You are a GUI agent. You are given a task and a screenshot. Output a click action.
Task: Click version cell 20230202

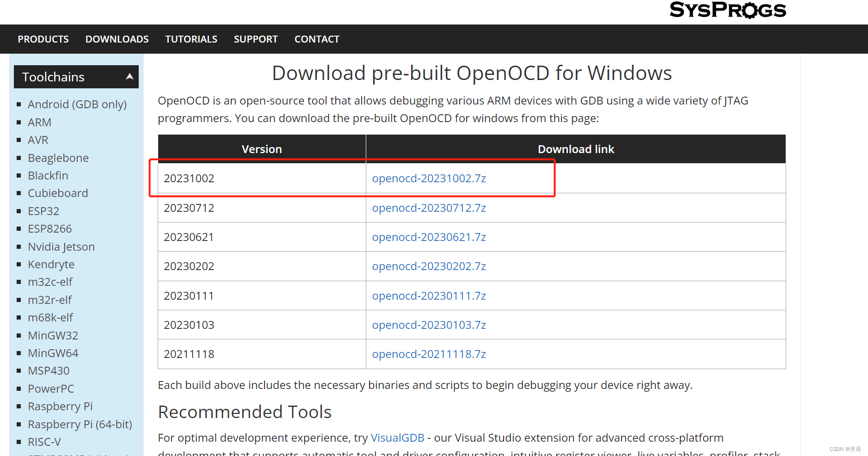[262, 266]
